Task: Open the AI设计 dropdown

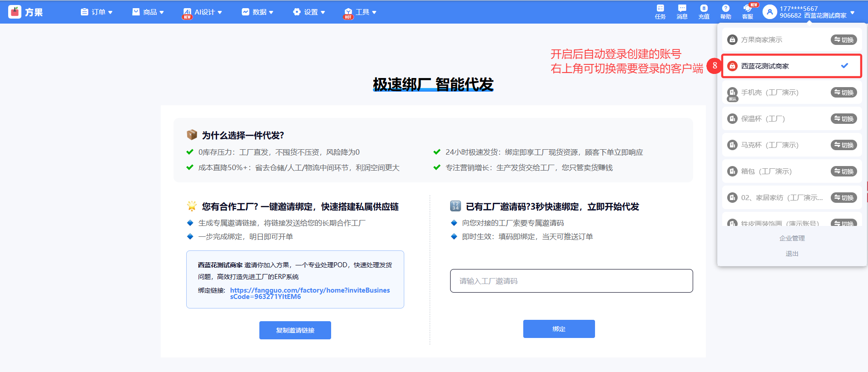Action: coord(203,12)
